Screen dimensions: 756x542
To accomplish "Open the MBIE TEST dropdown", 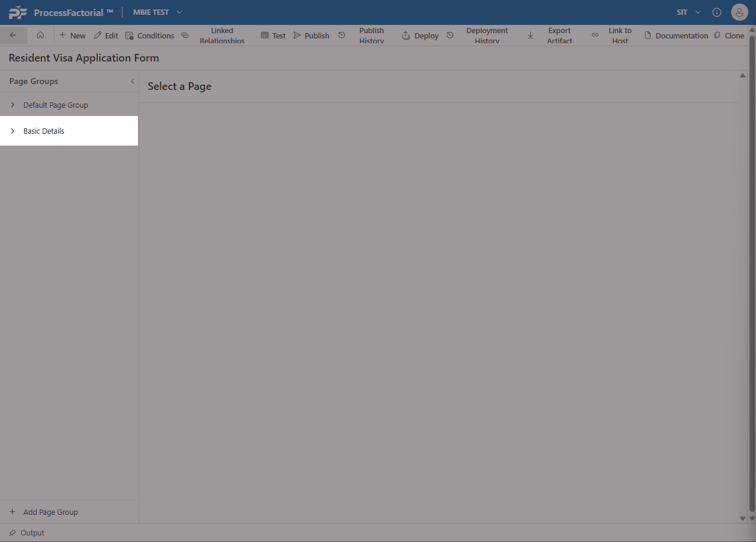I will pyautogui.click(x=157, y=12).
